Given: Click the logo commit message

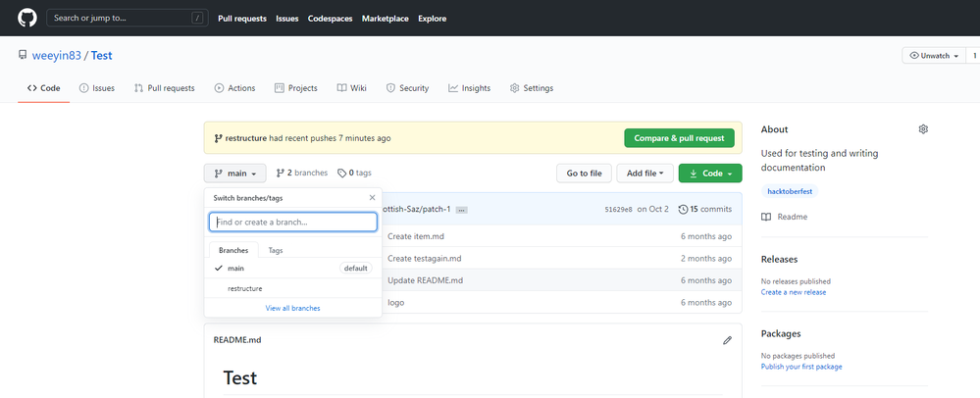Looking at the screenshot, I should click(x=396, y=302).
